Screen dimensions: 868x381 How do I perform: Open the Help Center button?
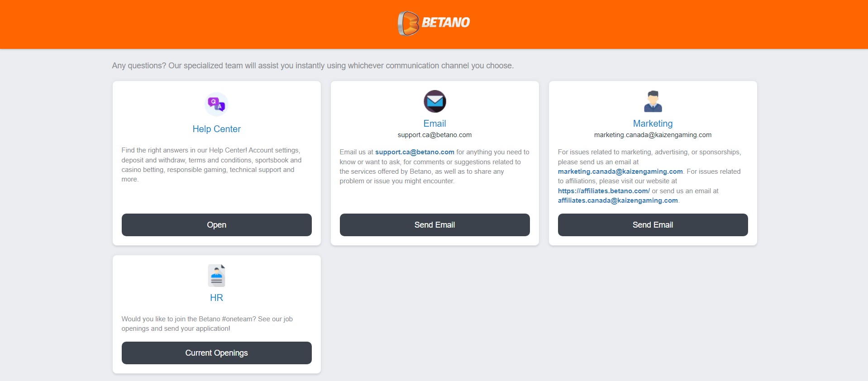coord(216,225)
